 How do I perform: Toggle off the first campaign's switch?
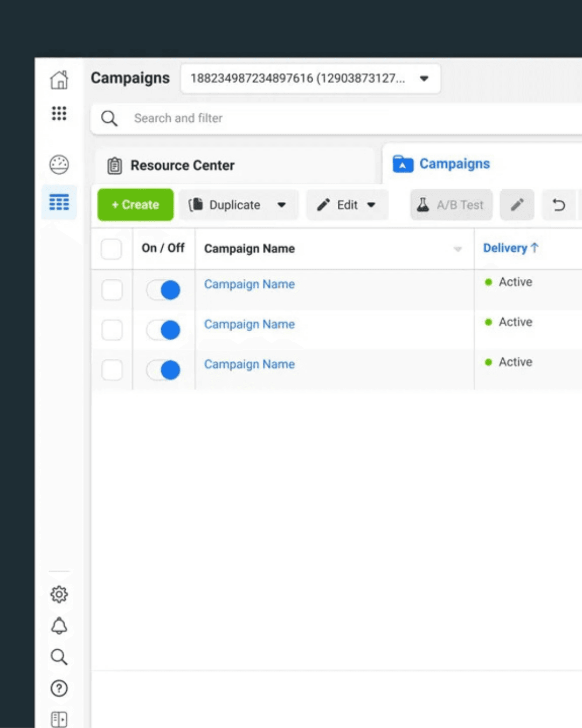click(163, 290)
